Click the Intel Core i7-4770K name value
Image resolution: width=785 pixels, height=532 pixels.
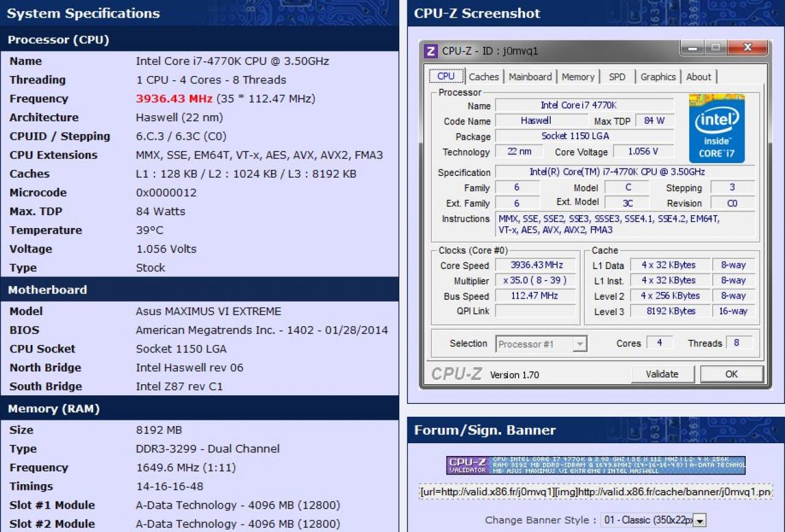coord(232,61)
